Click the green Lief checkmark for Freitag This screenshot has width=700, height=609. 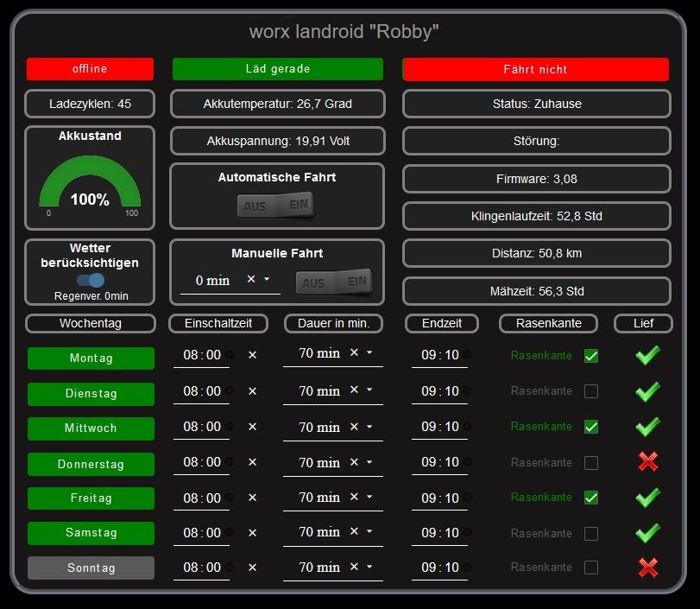(647, 498)
